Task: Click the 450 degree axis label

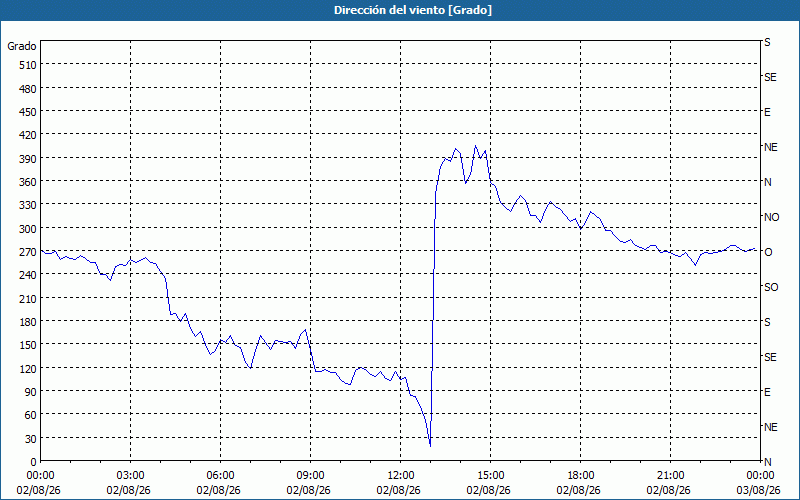Action: (28, 112)
